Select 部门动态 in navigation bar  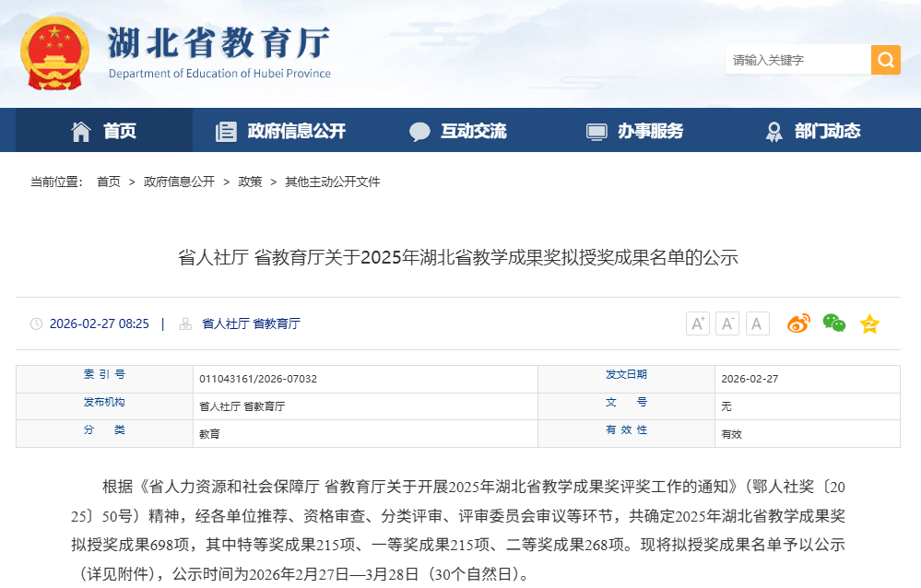813,131
